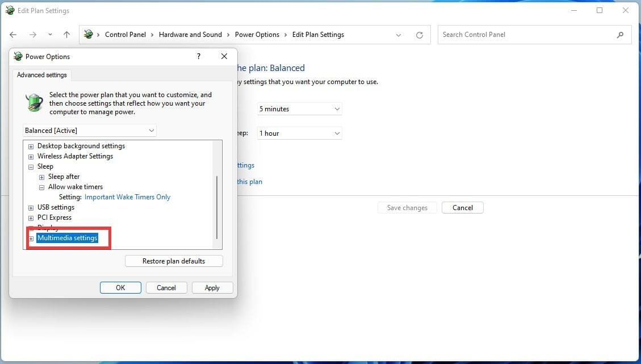The image size is (641, 364).
Task: Expand the PCI Express tree item
Action: [31, 217]
